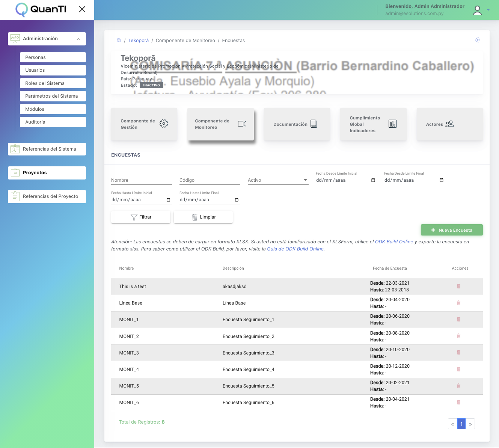Open Guía de ODK Build Online link
This screenshot has width=499, height=448.
click(x=295, y=249)
